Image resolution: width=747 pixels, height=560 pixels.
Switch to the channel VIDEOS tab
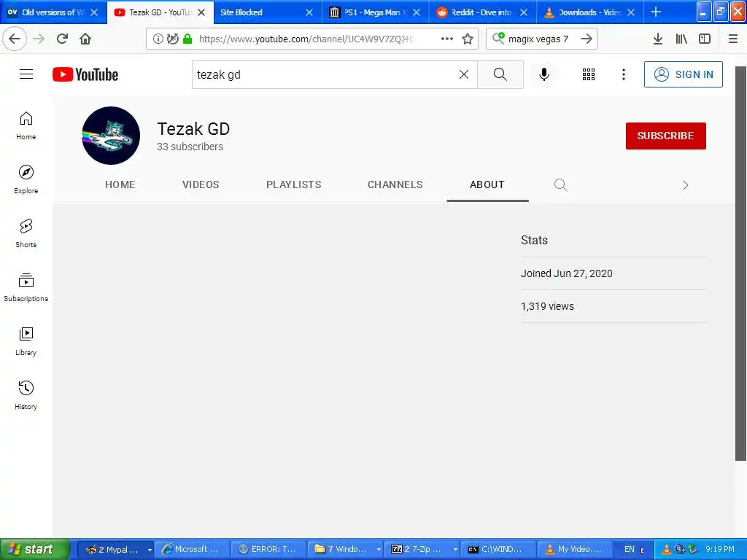tap(201, 184)
